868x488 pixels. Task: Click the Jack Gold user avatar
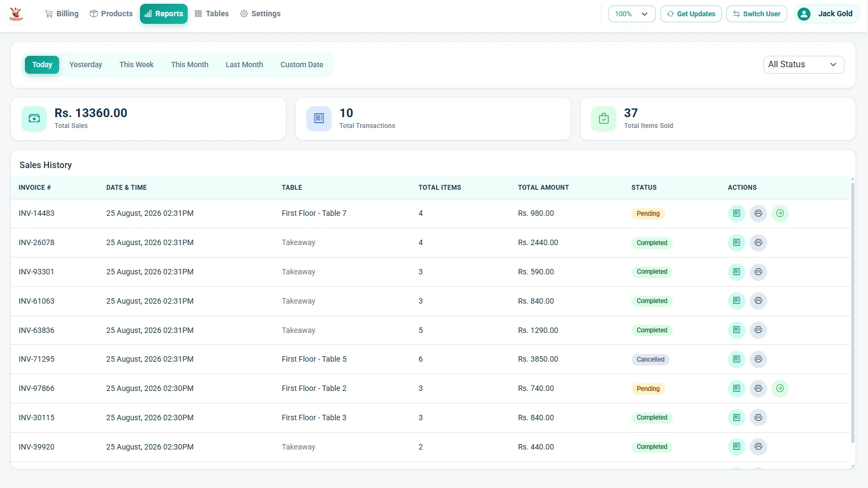804,14
